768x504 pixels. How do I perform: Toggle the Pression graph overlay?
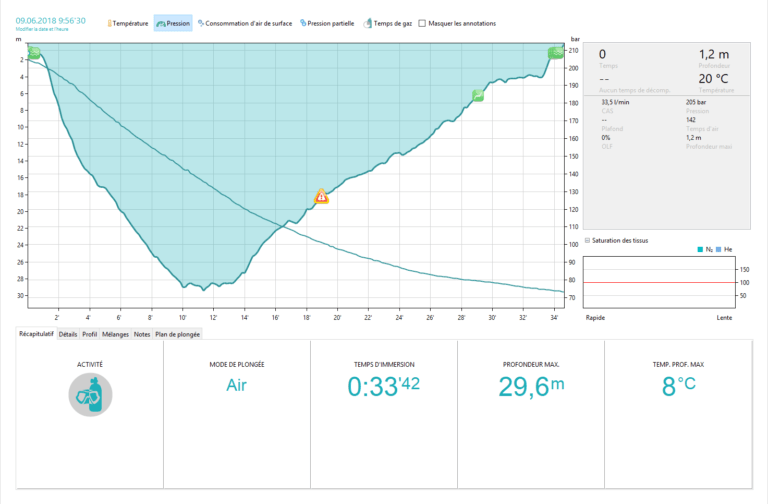(x=173, y=22)
